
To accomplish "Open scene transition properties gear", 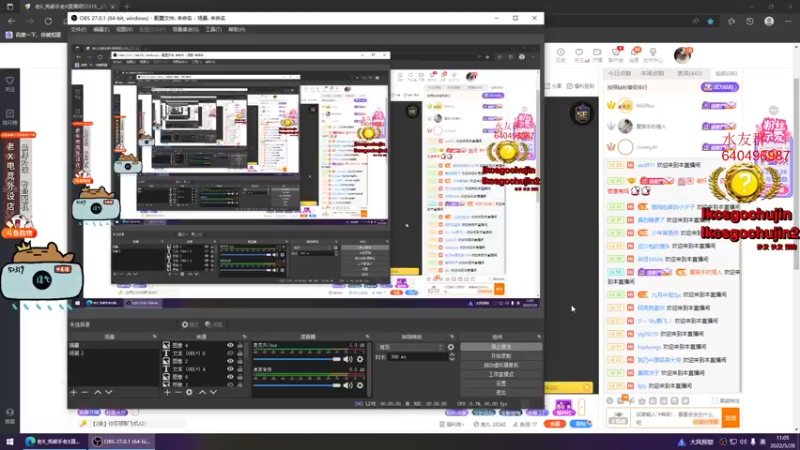I will pos(451,347).
